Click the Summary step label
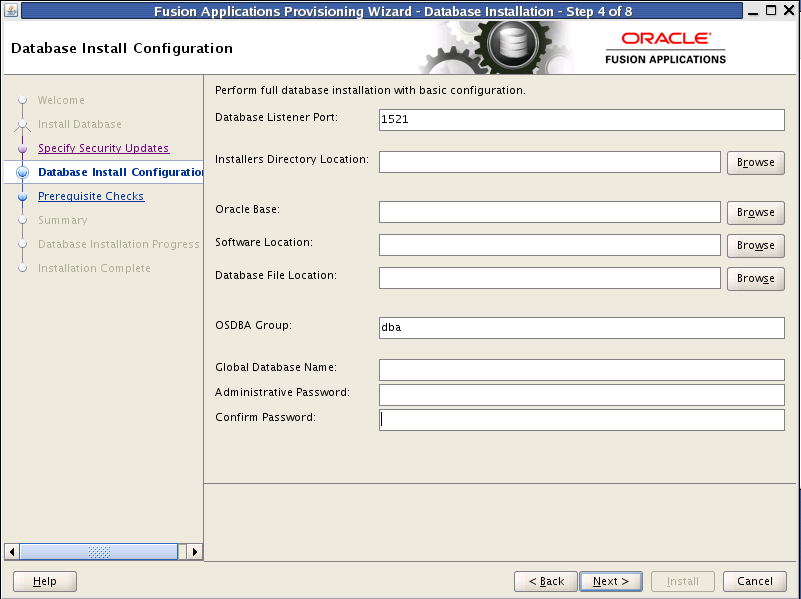Screen dimensions: 801x599 point(63,220)
